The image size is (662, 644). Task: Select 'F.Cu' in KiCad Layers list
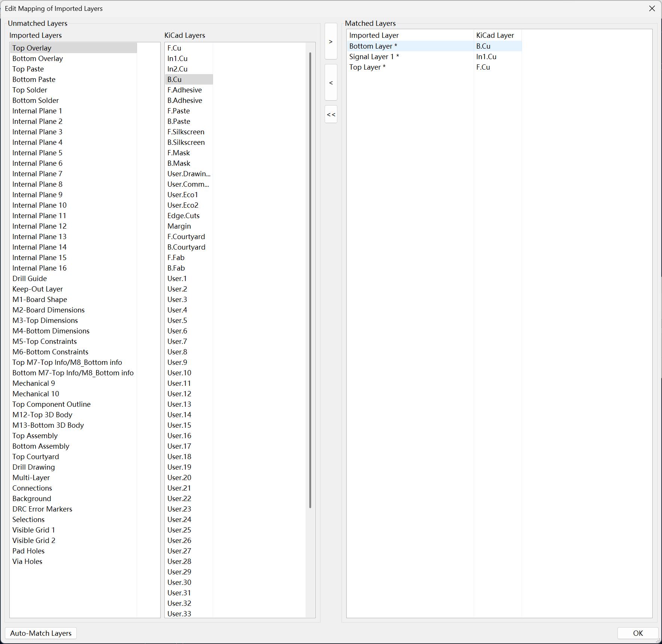click(189, 48)
